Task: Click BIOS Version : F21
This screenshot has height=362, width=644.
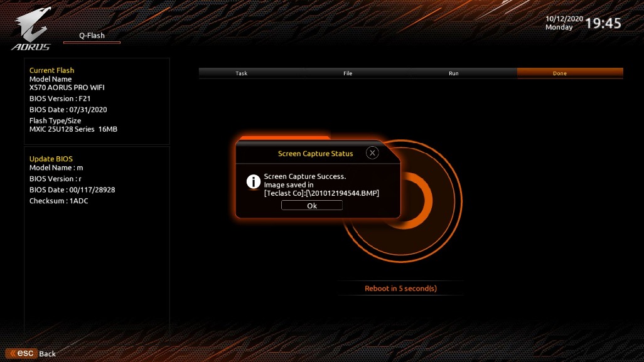Action: click(60, 98)
